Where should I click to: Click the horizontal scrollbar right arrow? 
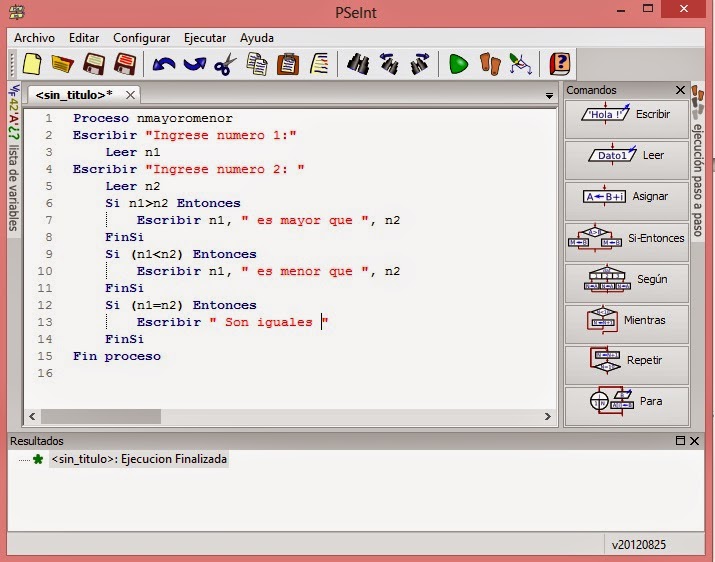[548, 416]
